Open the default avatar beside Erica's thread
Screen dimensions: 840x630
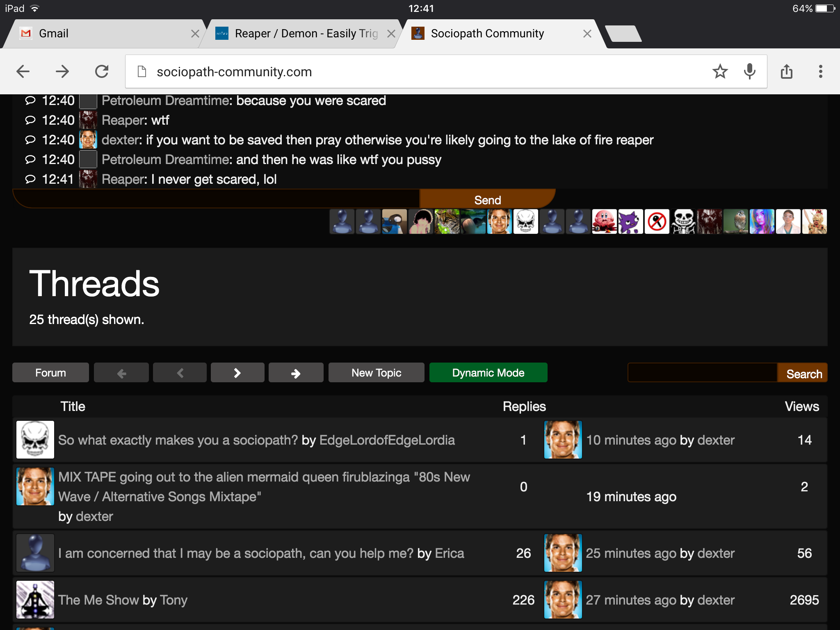click(35, 553)
